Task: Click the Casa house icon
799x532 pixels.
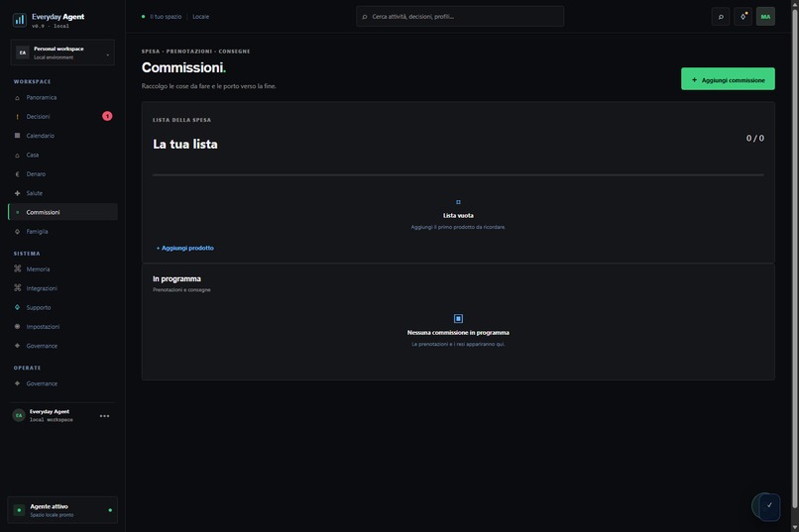Action: pos(17,156)
